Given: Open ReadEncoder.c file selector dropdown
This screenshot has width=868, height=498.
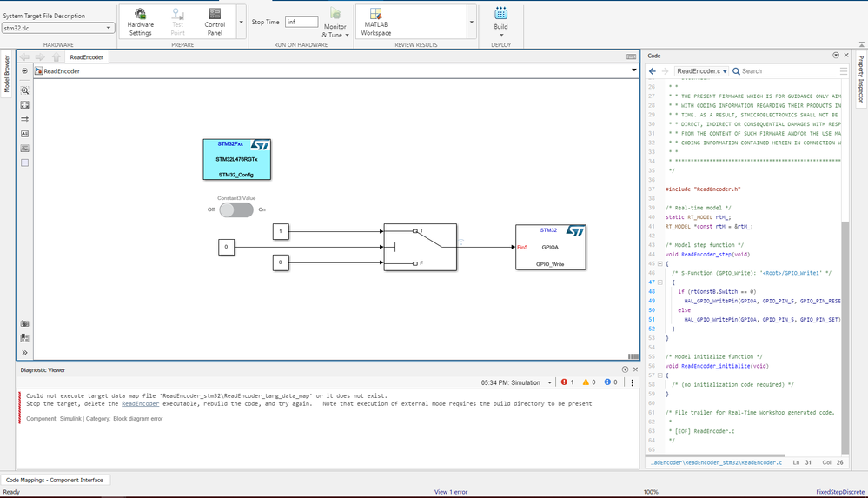Looking at the screenshot, I should [x=701, y=71].
